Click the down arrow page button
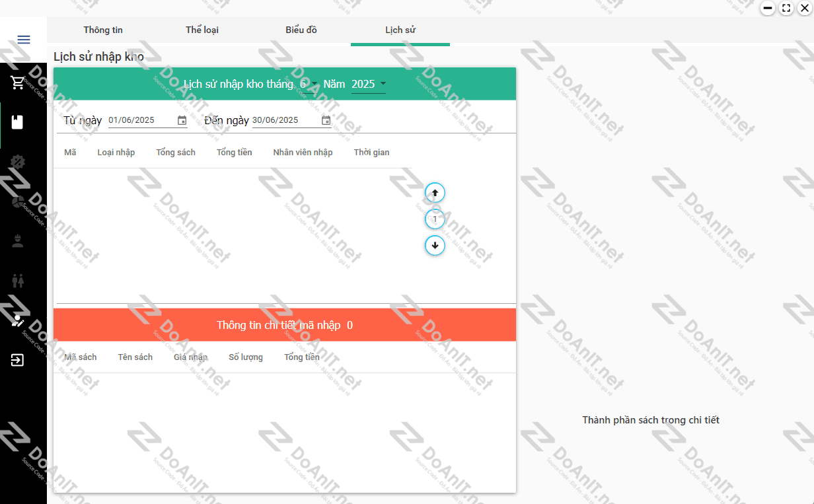814x504 pixels. click(x=435, y=246)
